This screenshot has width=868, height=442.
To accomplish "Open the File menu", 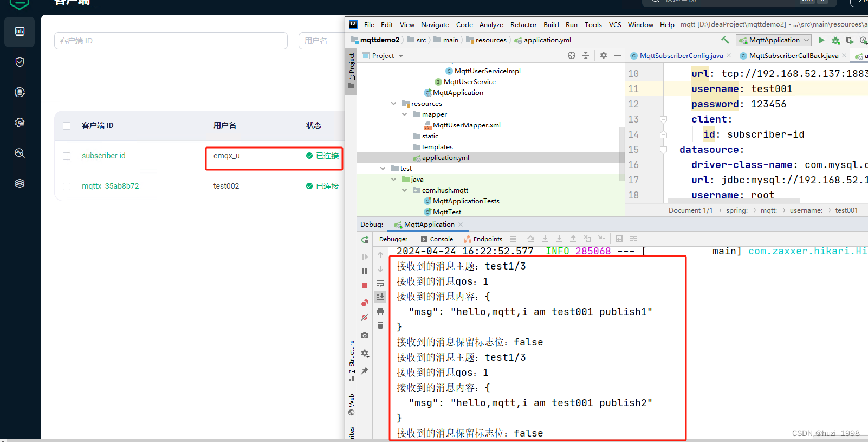I will [369, 24].
